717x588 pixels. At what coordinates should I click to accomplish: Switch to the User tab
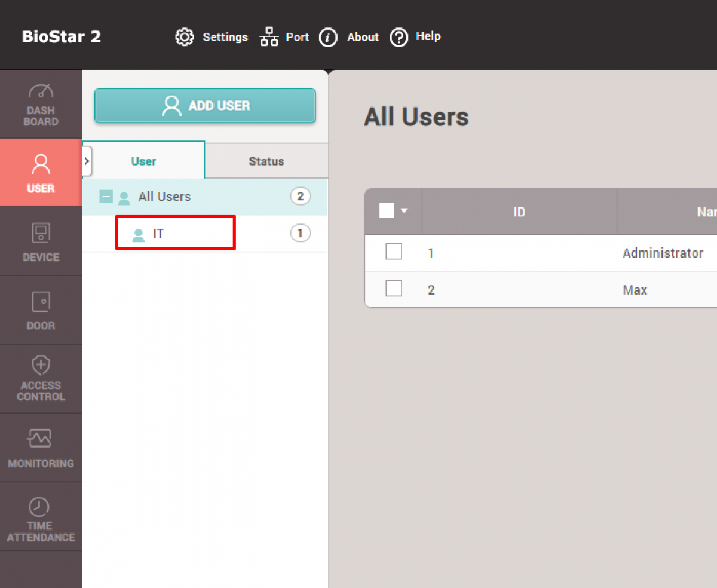143,161
